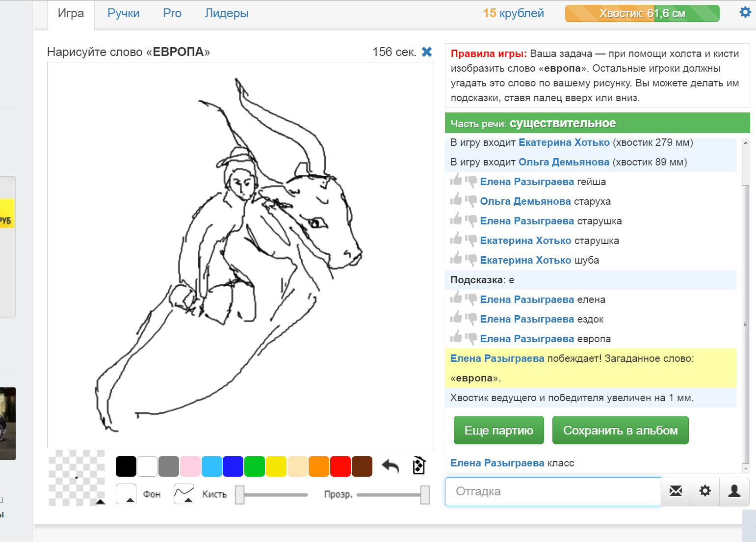Image resolution: width=756 pixels, height=542 pixels.
Task: Thumbs down the guess «европа»
Action: pos(471,339)
